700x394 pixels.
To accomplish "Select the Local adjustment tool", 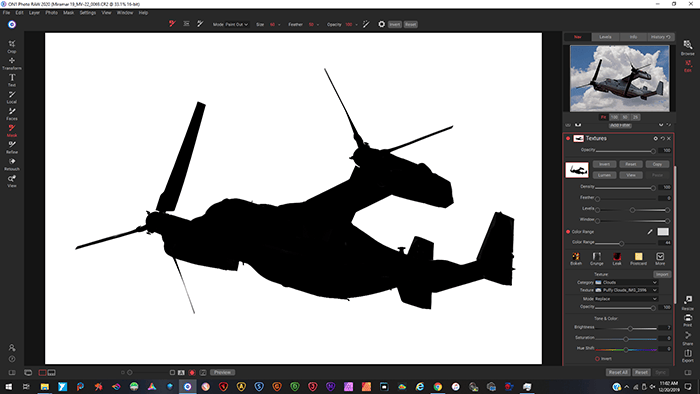I will 12,97.
